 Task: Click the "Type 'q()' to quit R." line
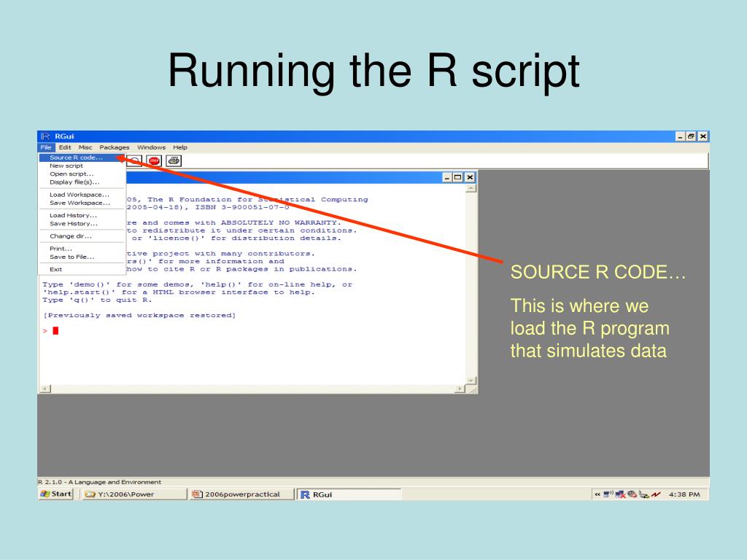(x=97, y=300)
